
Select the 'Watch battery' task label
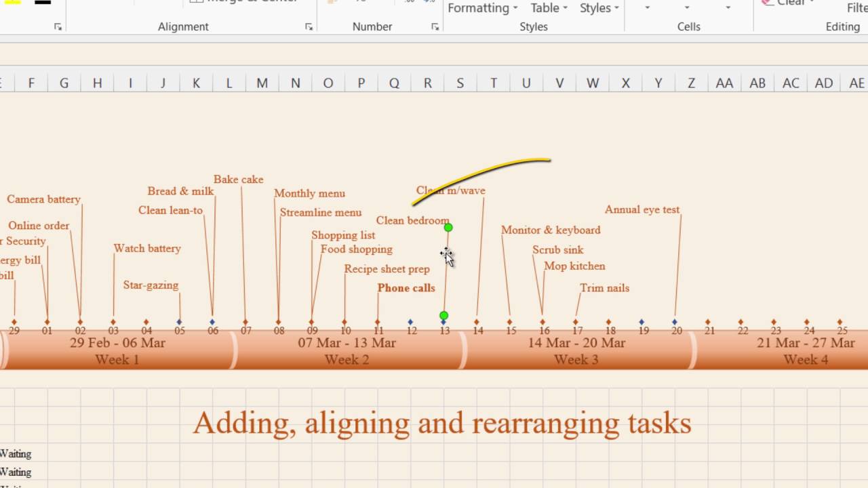tap(147, 248)
